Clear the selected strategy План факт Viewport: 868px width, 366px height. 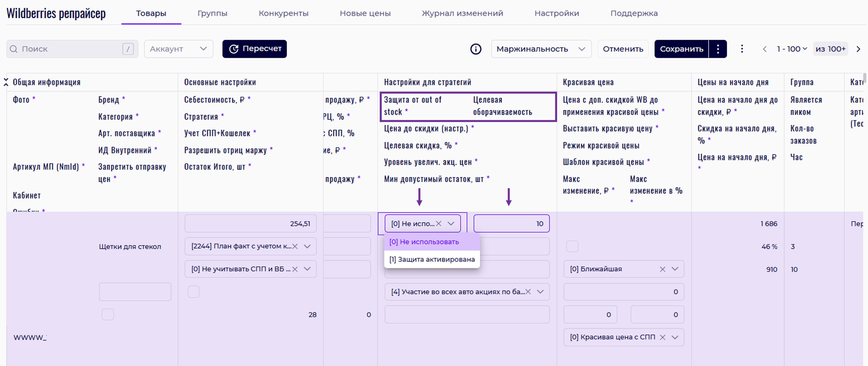tap(295, 246)
